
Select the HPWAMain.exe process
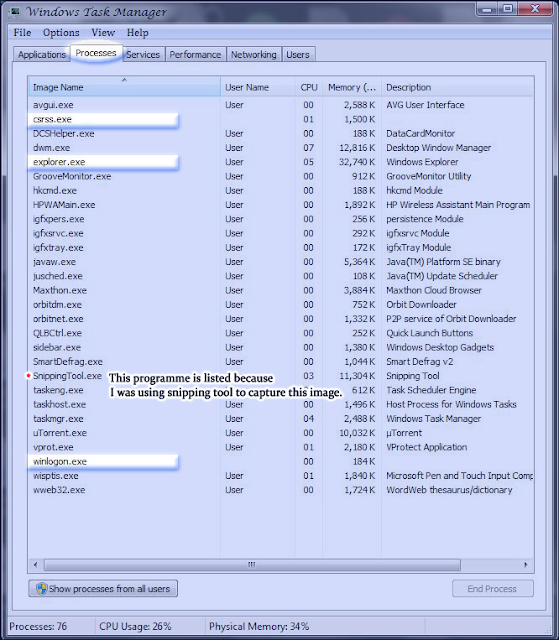[281, 205]
